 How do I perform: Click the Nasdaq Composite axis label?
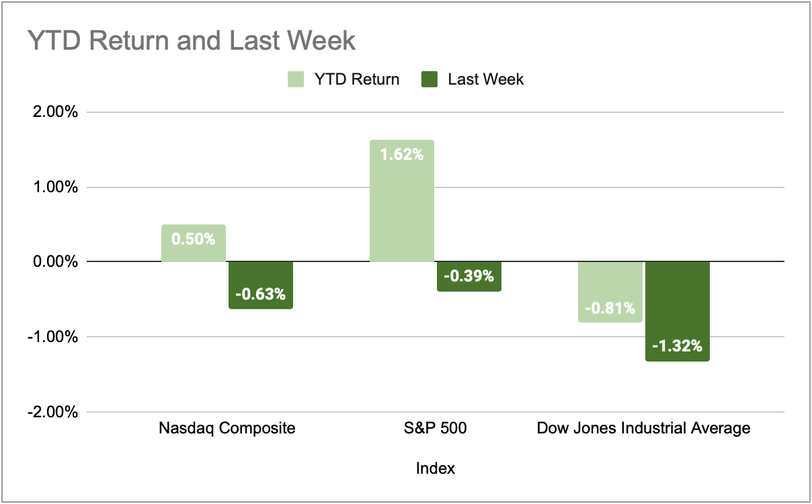227,428
